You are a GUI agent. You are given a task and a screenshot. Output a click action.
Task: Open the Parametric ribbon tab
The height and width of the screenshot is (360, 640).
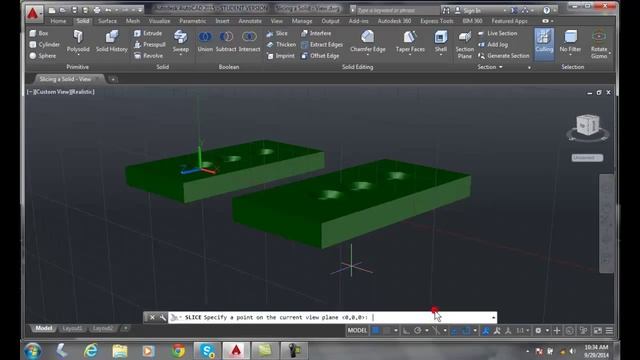[193, 21]
